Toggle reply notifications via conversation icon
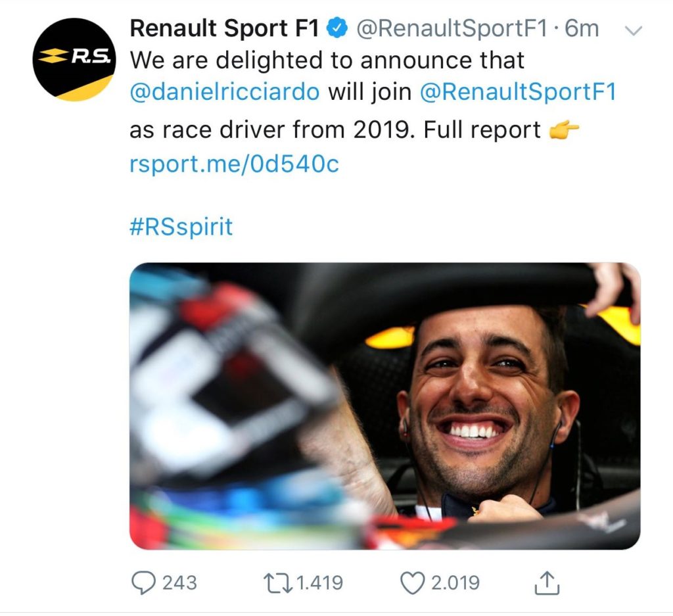Viewport: 673px width, 616px height. point(145,581)
